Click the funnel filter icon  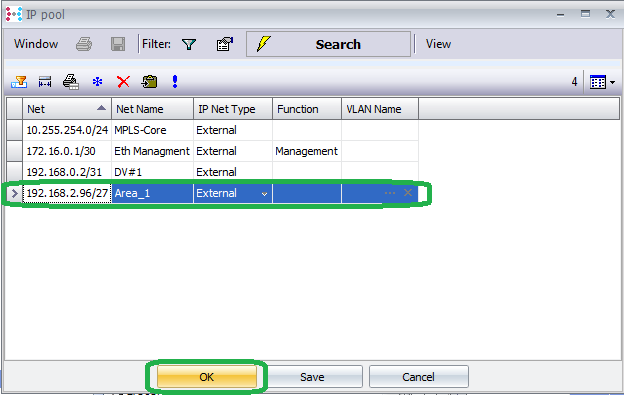189,44
